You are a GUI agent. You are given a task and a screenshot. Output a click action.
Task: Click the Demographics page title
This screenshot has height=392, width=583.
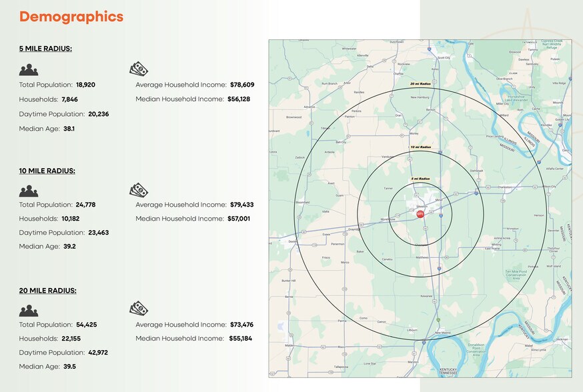pyautogui.click(x=71, y=17)
